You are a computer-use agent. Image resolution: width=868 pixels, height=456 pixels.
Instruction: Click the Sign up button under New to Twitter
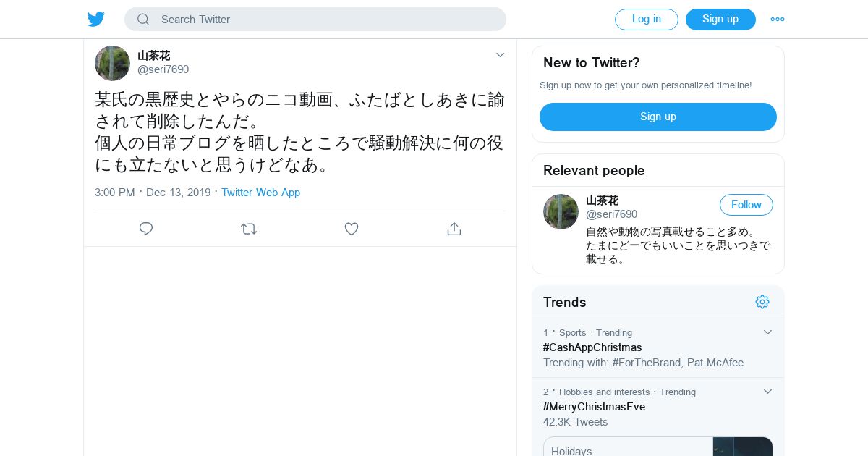tap(658, 117)
